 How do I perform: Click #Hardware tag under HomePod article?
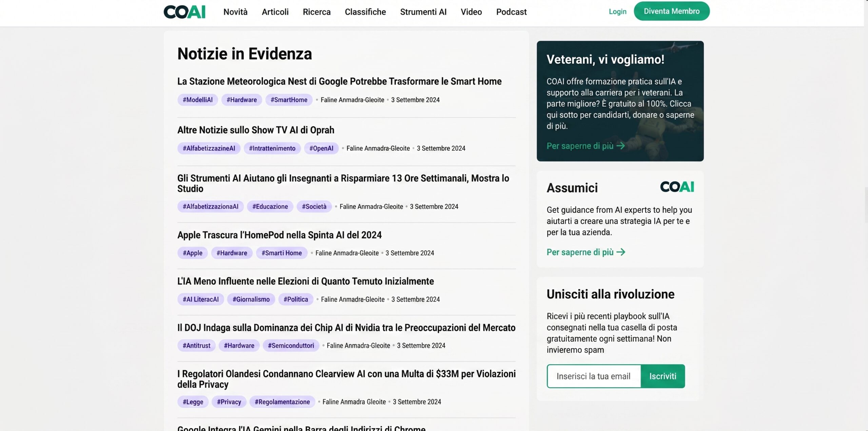[232, 253]
